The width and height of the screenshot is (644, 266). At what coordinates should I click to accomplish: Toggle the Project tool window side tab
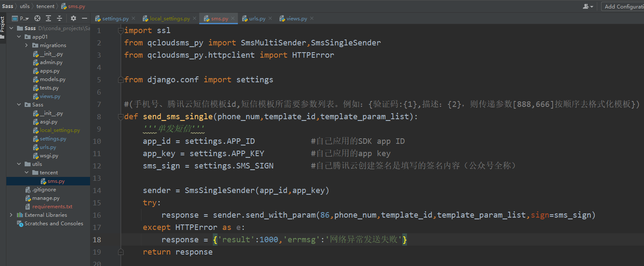3,25
